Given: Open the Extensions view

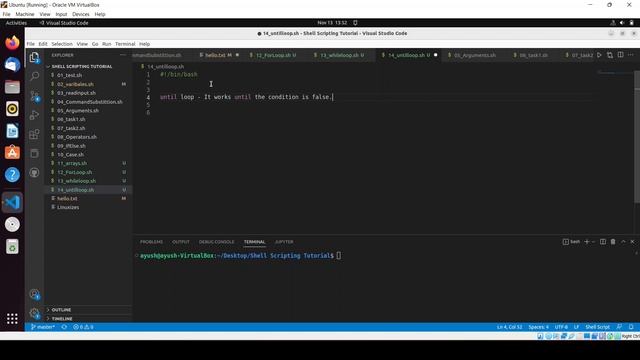Looking at the screenshot, I should point(35,134).
